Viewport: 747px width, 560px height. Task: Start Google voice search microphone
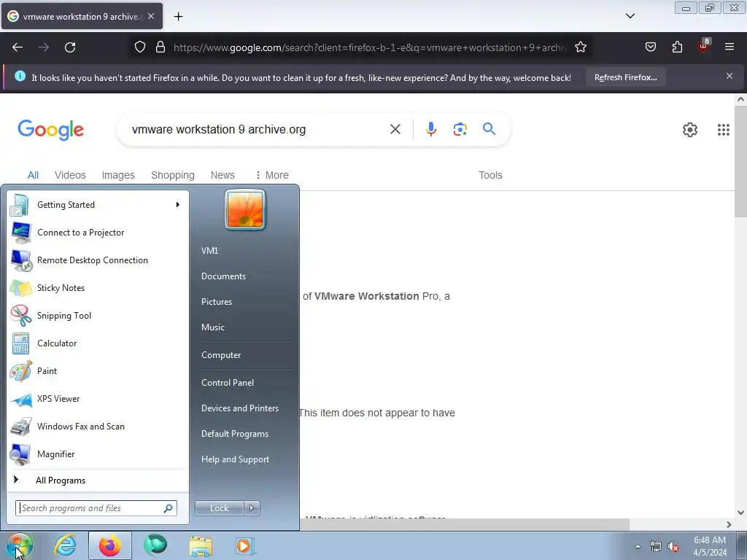pyautogui.click(x=430, y=129)
